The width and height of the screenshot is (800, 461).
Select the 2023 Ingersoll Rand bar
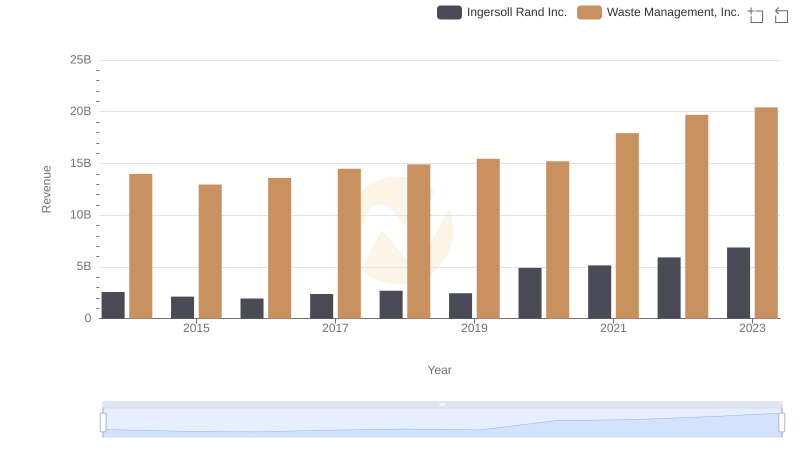click(738, 283)
